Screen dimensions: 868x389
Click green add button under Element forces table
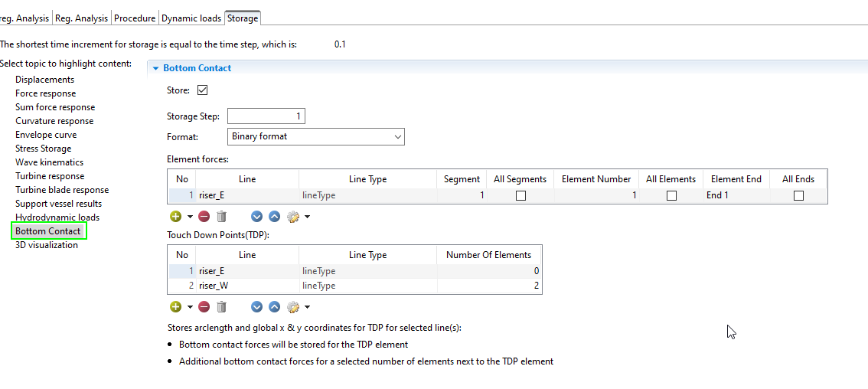pyautogui.click(x=176, y=217)
